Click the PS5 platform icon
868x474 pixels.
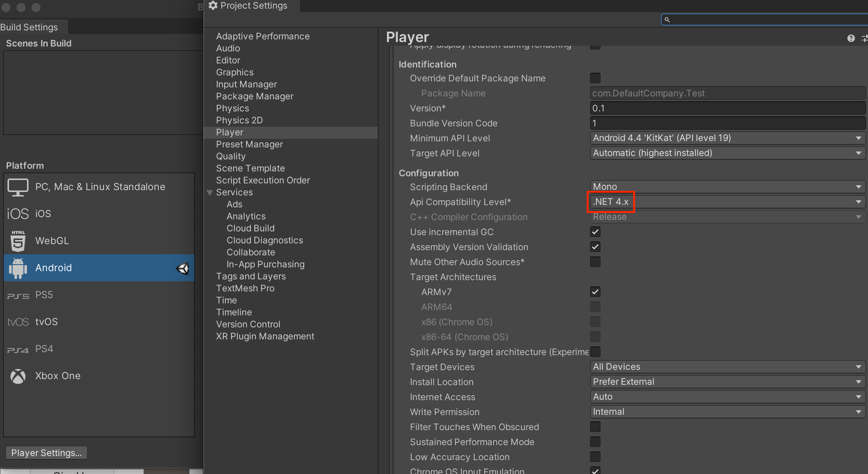pos(18,296)
